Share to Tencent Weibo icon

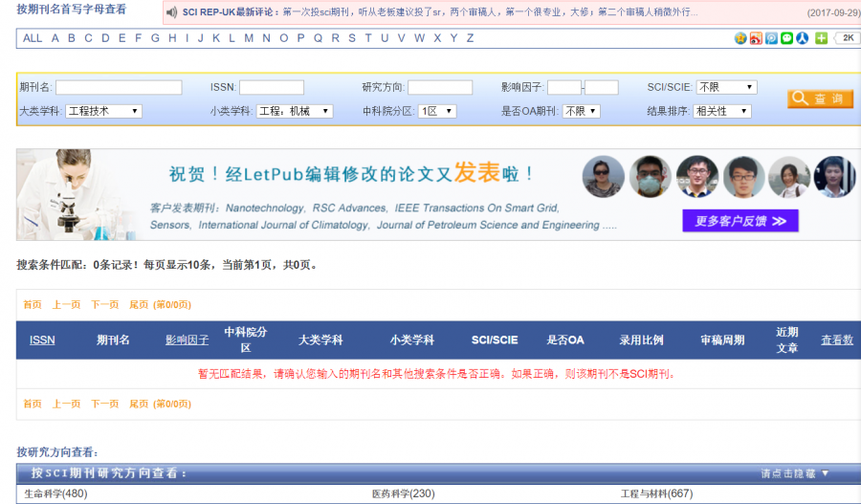point(771,38)
